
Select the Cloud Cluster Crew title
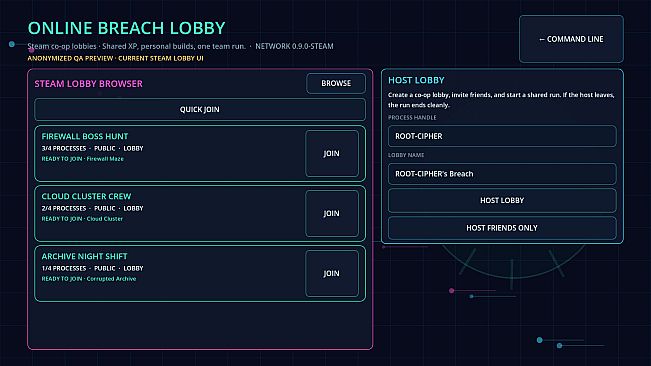86,196
